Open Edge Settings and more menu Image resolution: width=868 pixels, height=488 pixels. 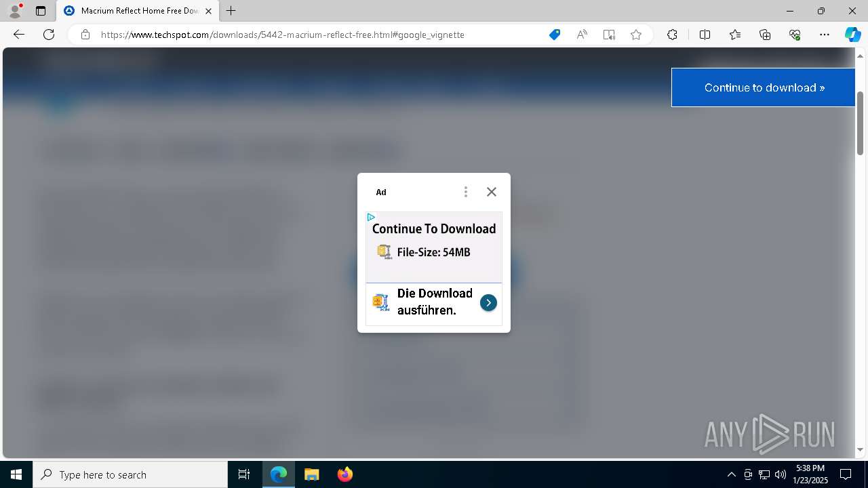click(825, 35)
